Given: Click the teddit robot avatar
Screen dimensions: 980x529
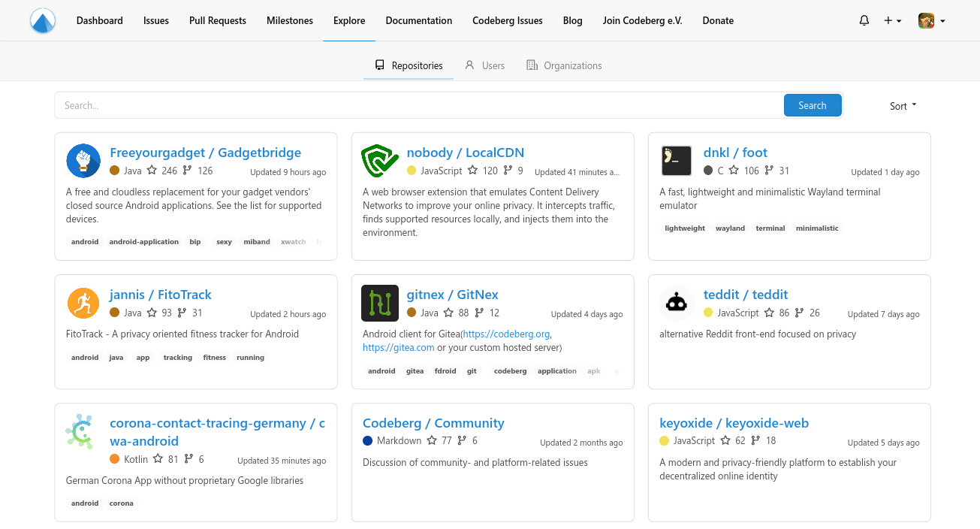Looking at the screenshot, I should pos(677,303).
